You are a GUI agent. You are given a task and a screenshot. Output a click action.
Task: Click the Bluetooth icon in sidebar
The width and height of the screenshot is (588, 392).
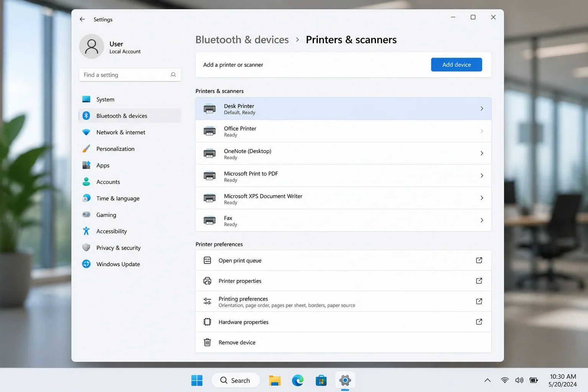pos(87,116)
